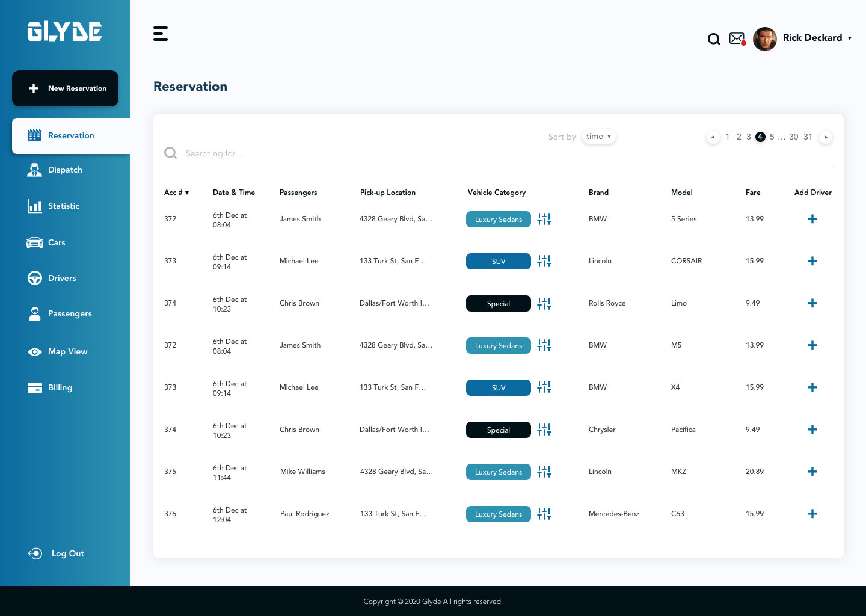Add driver to BMW 5 Series reservation
Screen dimensions: 866x616
coord(812,219)
